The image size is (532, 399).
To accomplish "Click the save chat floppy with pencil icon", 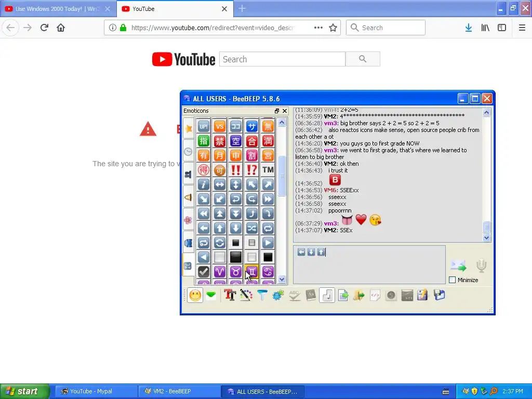I will (423, 295).
